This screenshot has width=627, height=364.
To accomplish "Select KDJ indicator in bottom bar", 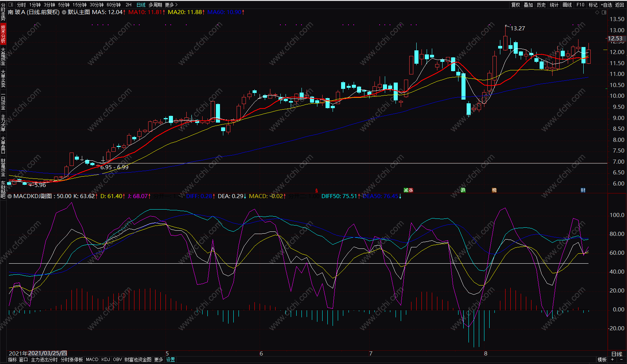I will (106, 360).
